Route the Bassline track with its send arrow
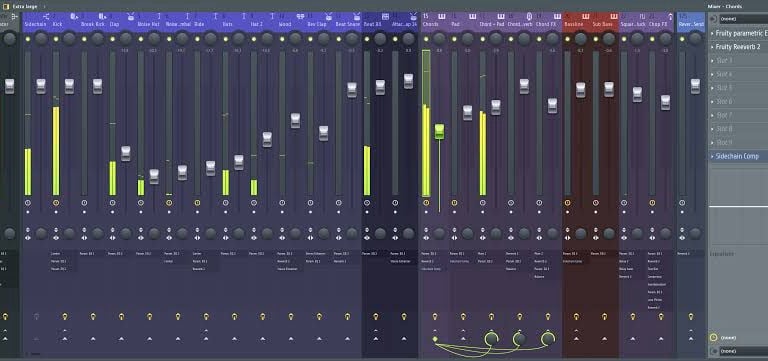The width and height of the screenshot is (768, 361). click(x=576, y=338)
